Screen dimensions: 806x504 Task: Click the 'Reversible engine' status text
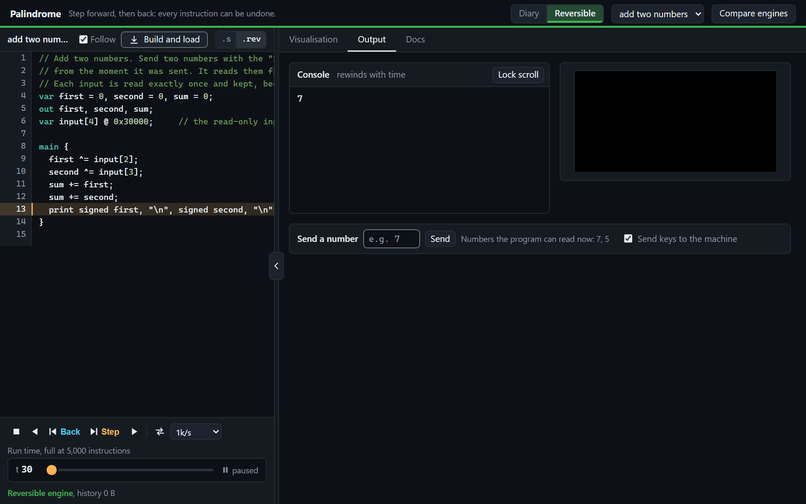coord(40,493)
